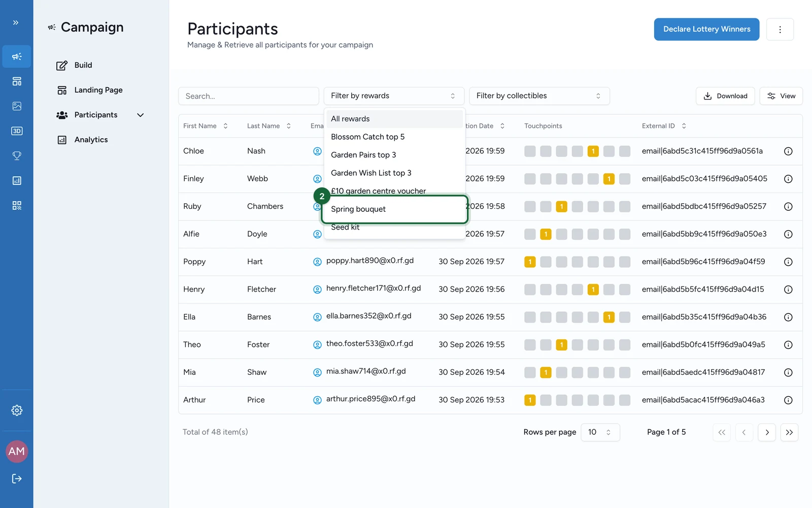
Task: Open the layout templates sidebar icon
Action: point(17,81)
